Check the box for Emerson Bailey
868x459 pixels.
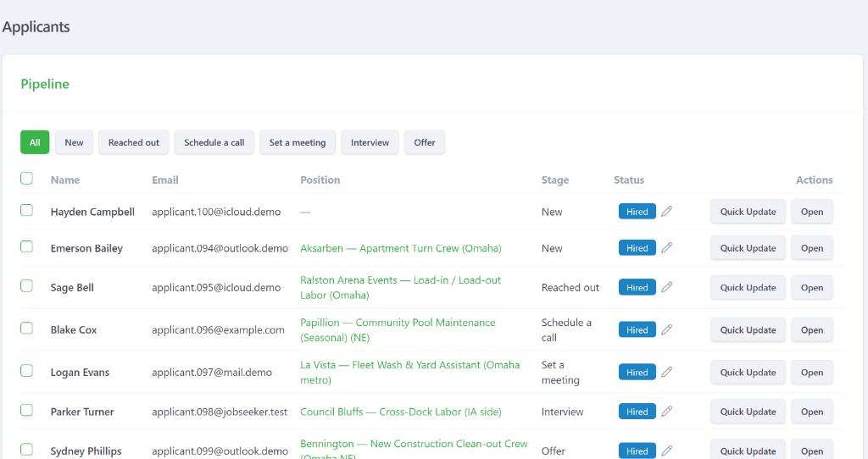coord(26,246)
